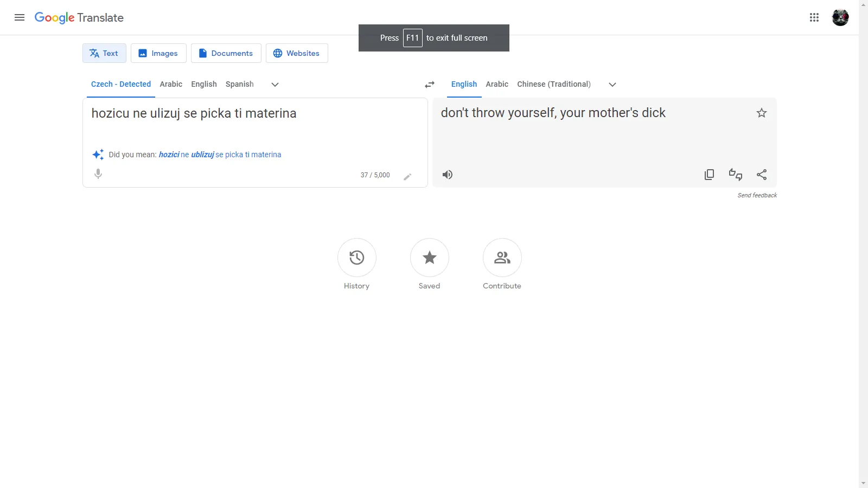Choose English as source language

[204, 84]
